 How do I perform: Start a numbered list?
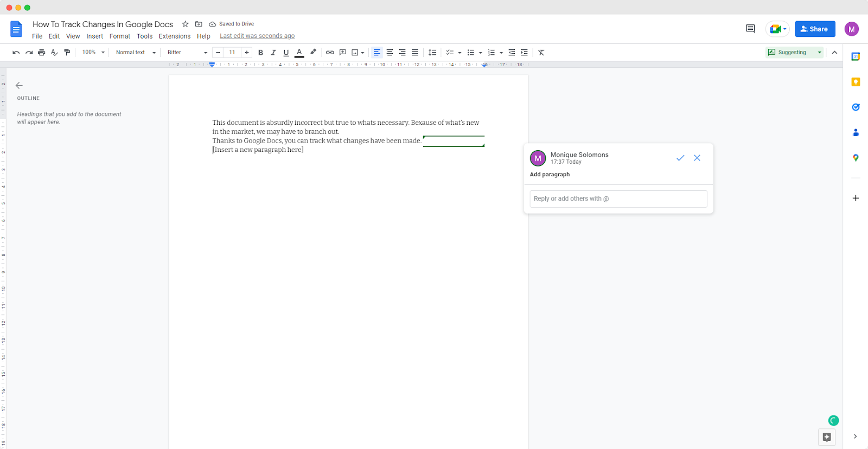point(492,53)
